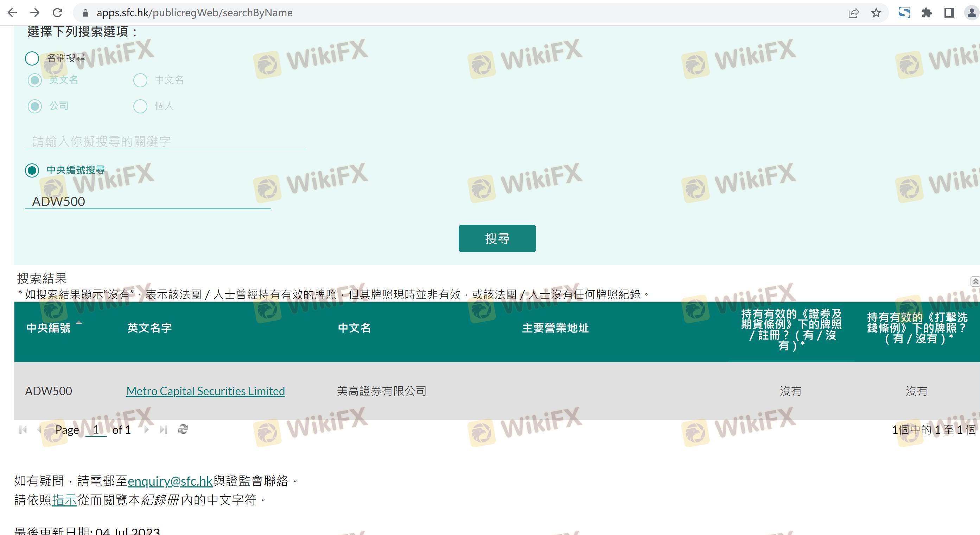Click the refresh icon in the table pagination

point(183,430)
